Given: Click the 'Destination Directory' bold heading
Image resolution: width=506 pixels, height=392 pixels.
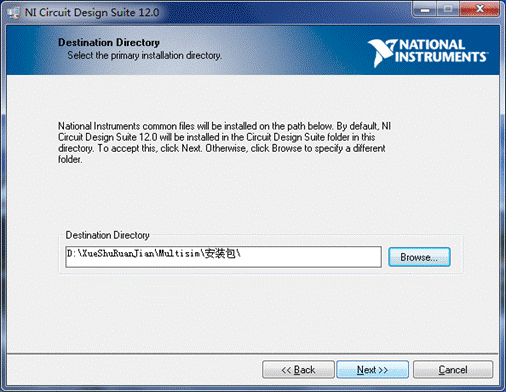Looking at the screenshot, I should coord(109,42).
